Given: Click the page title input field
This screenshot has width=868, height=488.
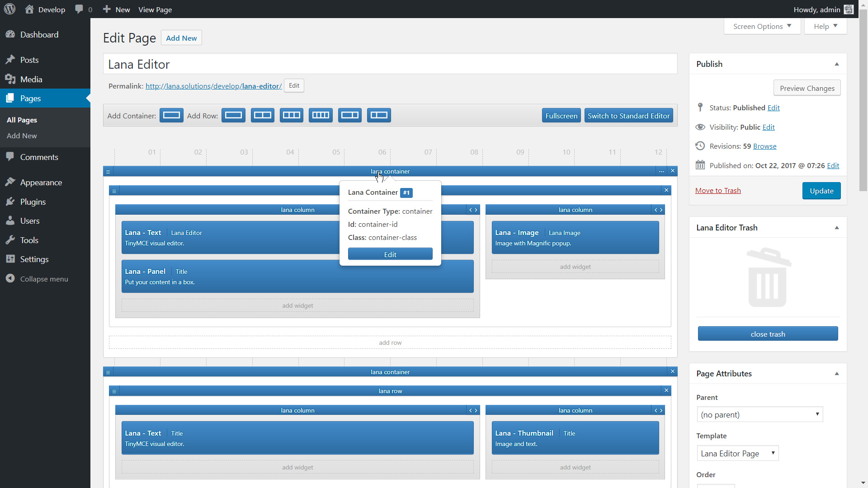Looking at the screenshot, I should point(390,64).
